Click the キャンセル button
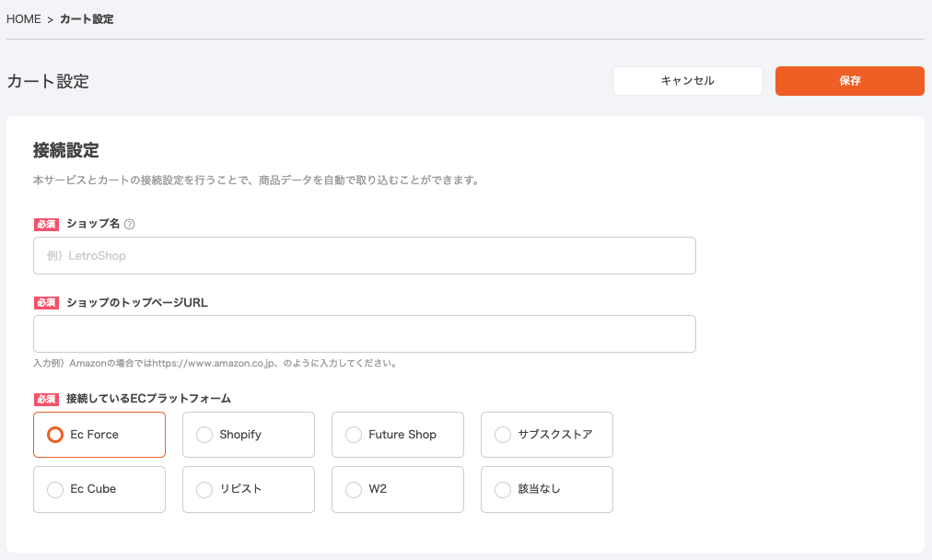Screen dimensions: 932x560 (687, 80)
